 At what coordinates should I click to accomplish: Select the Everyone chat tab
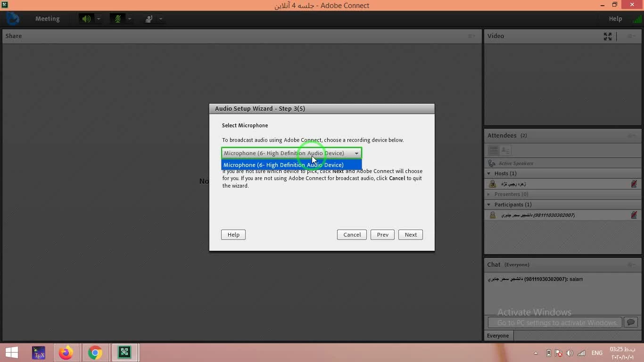point(498,336)
